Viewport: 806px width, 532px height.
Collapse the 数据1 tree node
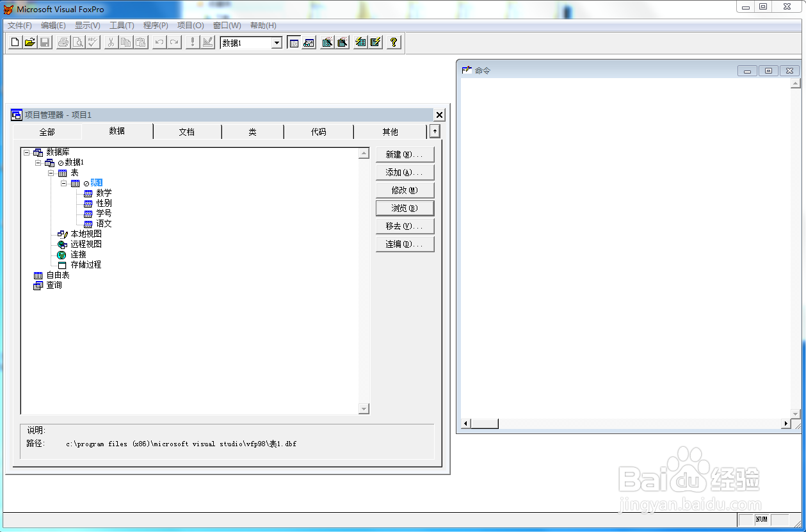click(38, 163)
